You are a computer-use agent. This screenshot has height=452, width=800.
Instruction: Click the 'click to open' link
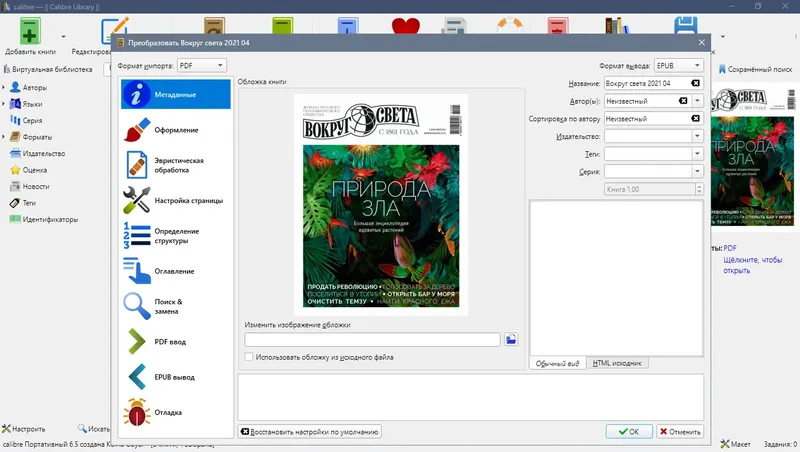tap(753, 265)
